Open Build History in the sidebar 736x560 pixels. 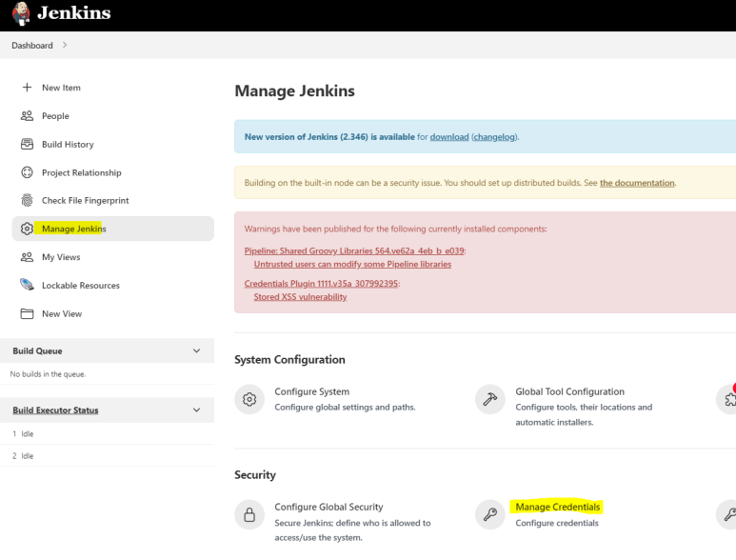click(x=68, y=145)
